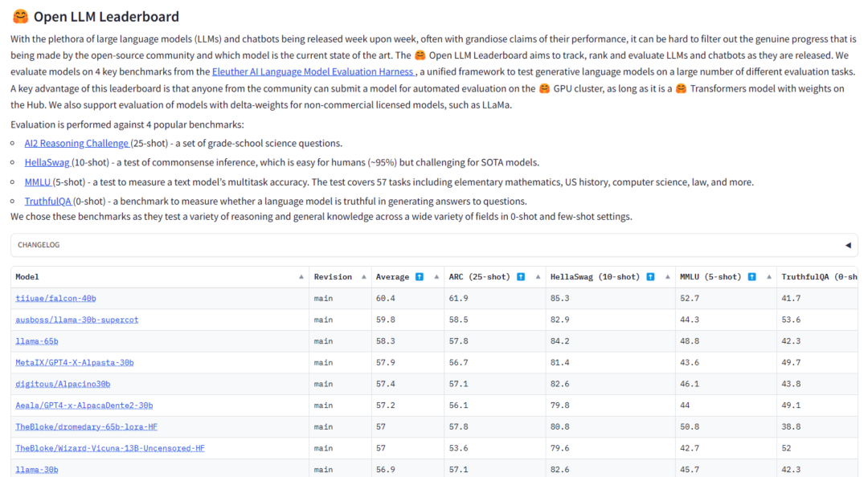Follow the HellaSwag benchmark link in list
This screenshot has height=477, width=868.
(x=47, y=162)
